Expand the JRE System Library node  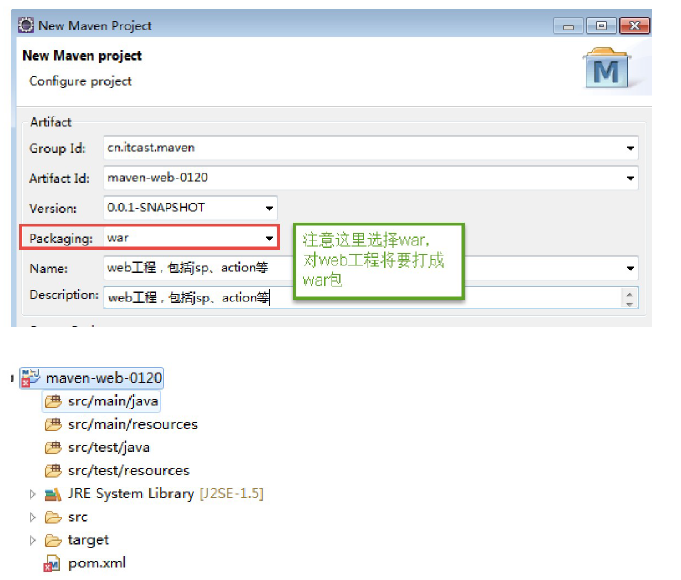(x=33, y=494)
